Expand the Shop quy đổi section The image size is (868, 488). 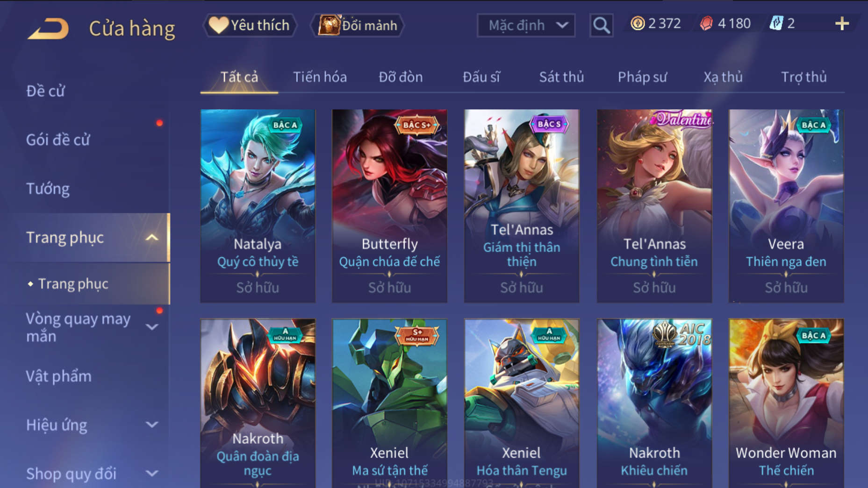(x=152, y=474)
